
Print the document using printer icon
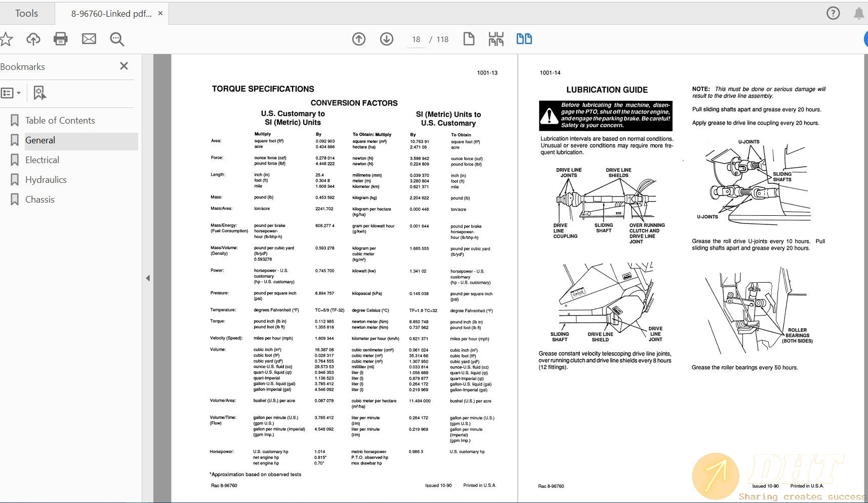click(x=61, y=39)
